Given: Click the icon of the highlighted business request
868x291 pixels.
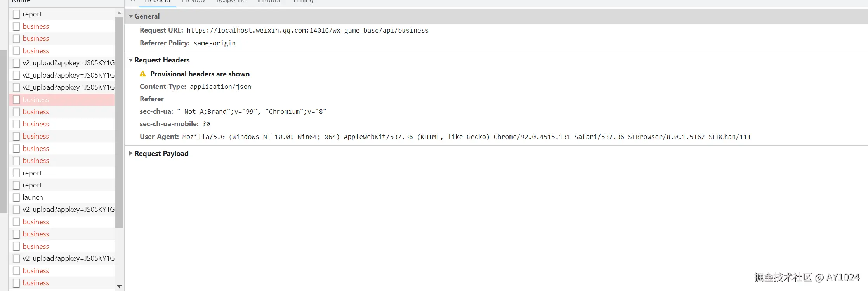Looking at the screenshot, I should point(16,100).
